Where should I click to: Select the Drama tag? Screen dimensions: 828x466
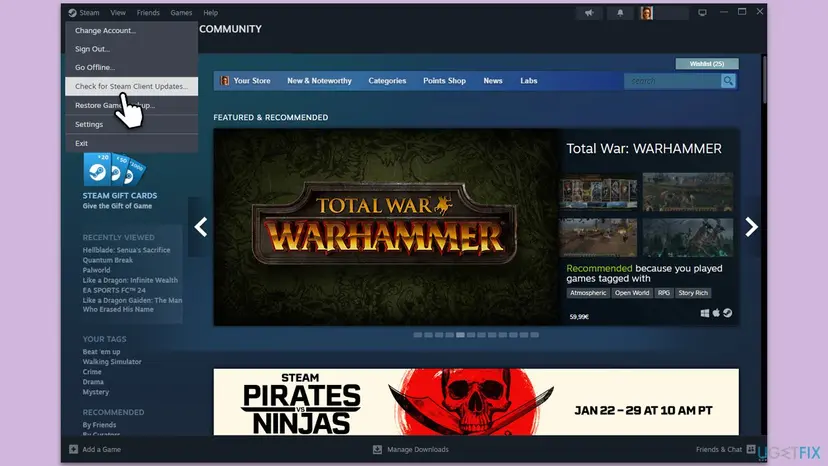pos(93,382)
